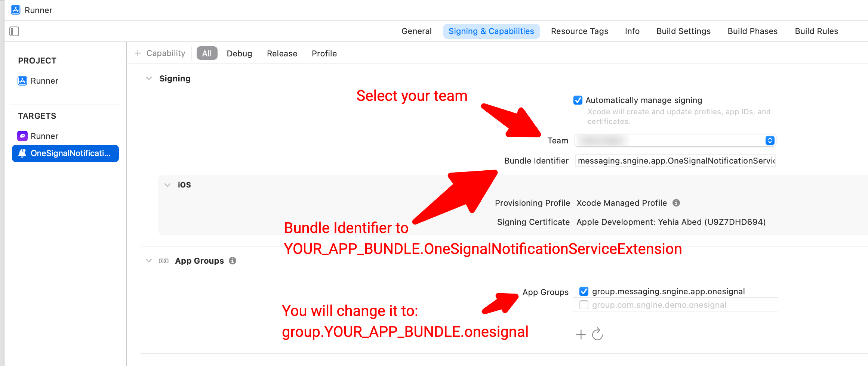Select the All configuration filter
This screenshot has height=366, width=868.
pyautogui.click(x=207, y=53)
